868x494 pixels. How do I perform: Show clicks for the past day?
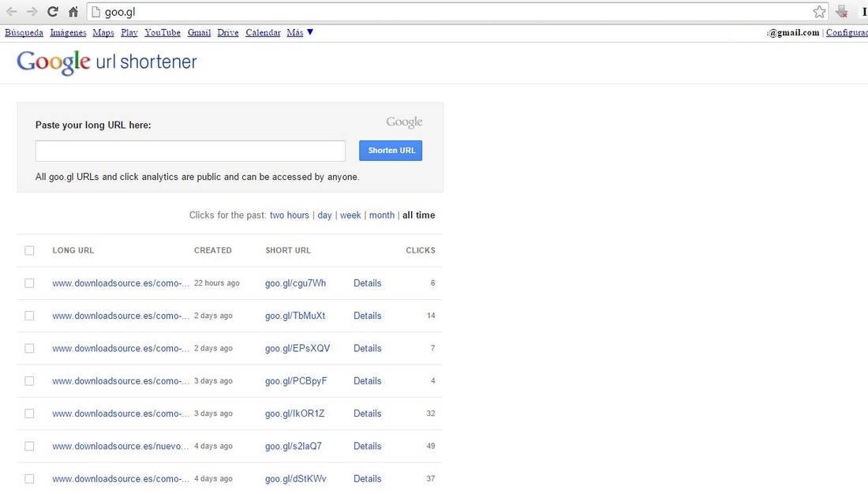point(324,215)
